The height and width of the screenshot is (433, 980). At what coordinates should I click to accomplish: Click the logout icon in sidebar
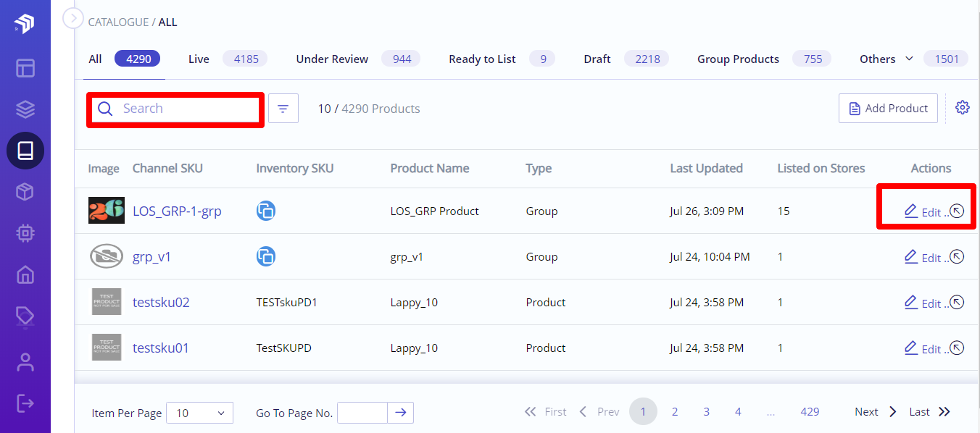(25, 403)
